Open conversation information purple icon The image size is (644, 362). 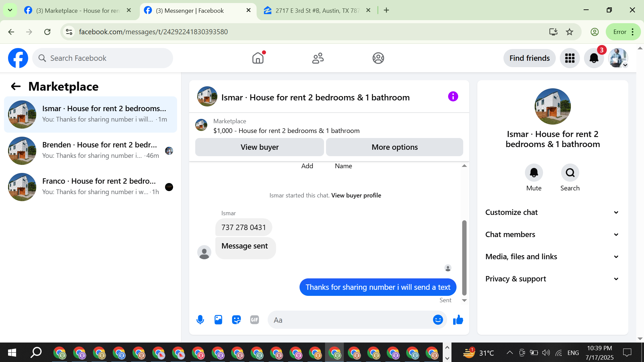point(453,97)
